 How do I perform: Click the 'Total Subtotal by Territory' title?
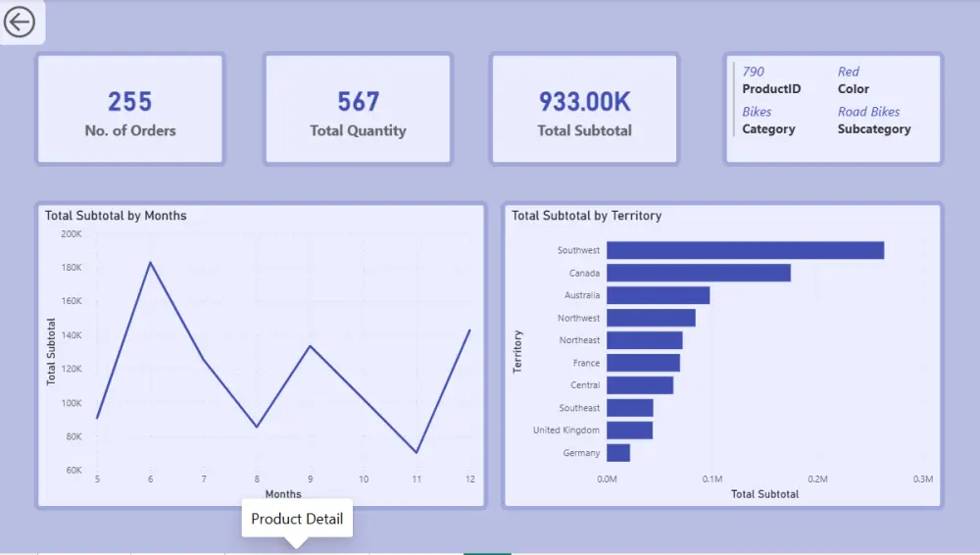[x=586, y=216]
